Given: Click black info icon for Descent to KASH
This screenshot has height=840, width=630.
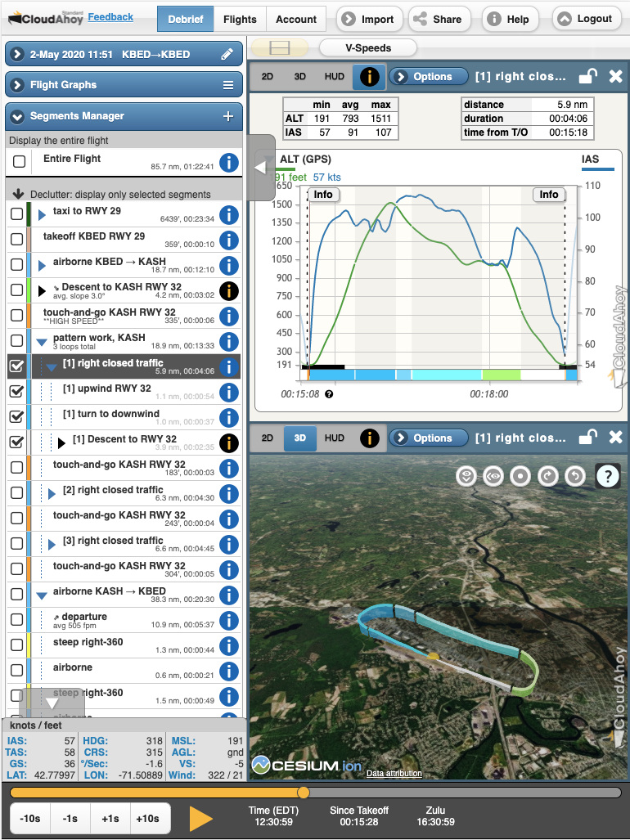Looking at the screenshot, I should (x=229, y=290).
